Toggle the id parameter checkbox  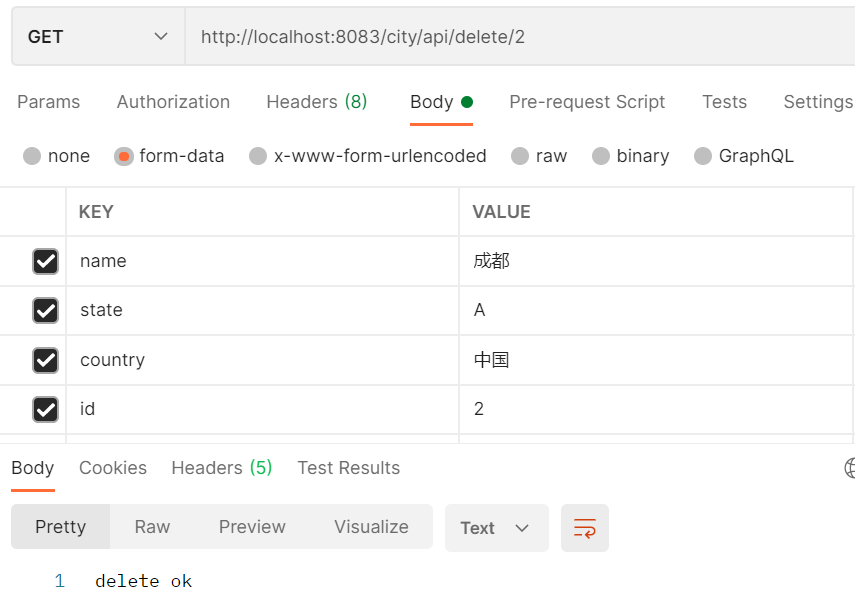45,409
